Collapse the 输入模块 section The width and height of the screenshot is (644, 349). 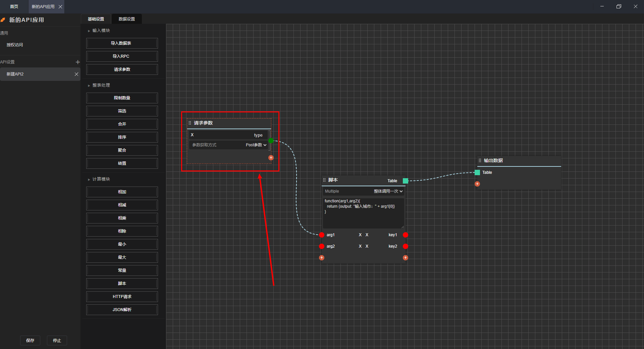pos(89,31)
